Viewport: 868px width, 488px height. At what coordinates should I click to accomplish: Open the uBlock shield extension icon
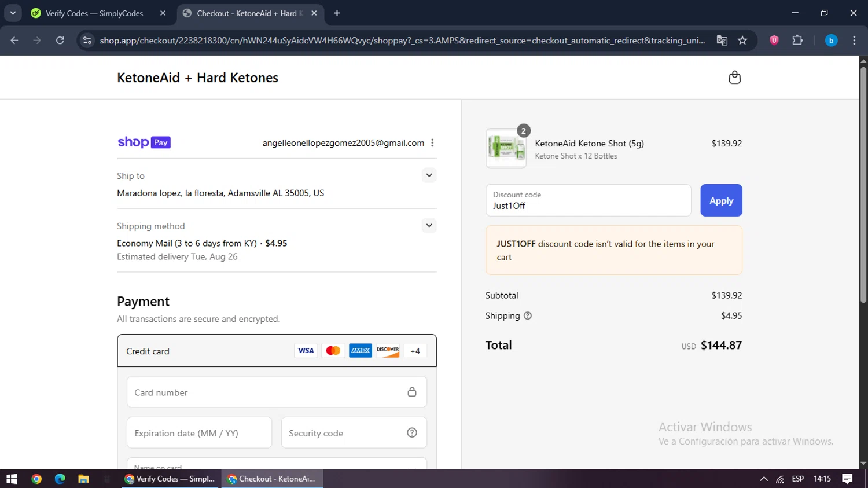774,41
